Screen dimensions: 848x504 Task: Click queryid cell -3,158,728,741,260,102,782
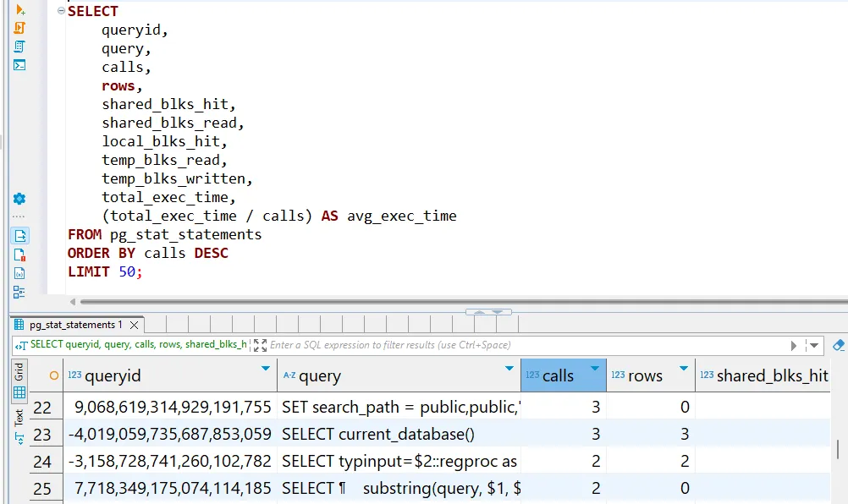(170, 461)
